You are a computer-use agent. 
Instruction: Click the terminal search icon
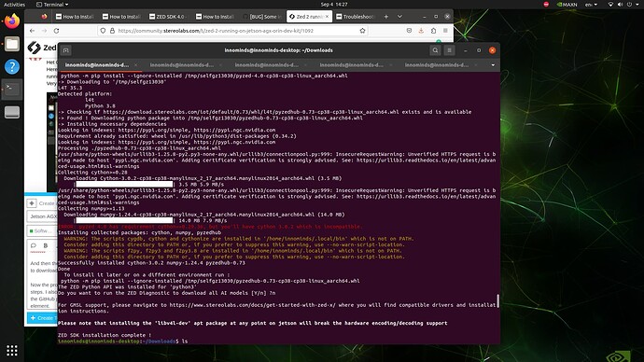pos(435,50)
